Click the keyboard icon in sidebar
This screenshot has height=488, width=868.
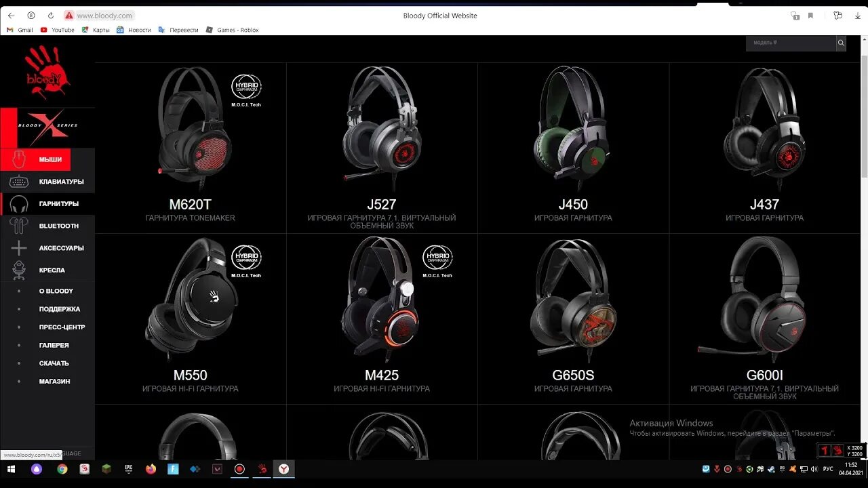pyautogui.click(x=19, y=182)
